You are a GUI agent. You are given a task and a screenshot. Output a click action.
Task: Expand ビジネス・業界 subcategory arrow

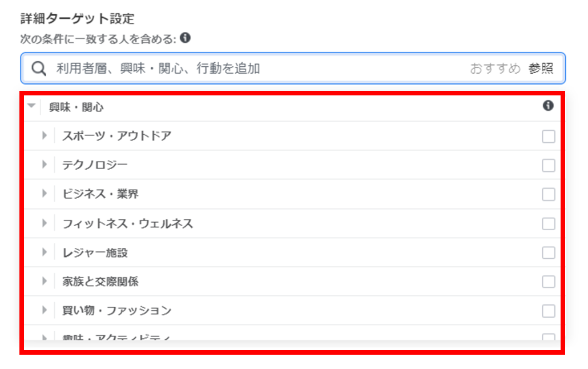(x=45, y=193)
